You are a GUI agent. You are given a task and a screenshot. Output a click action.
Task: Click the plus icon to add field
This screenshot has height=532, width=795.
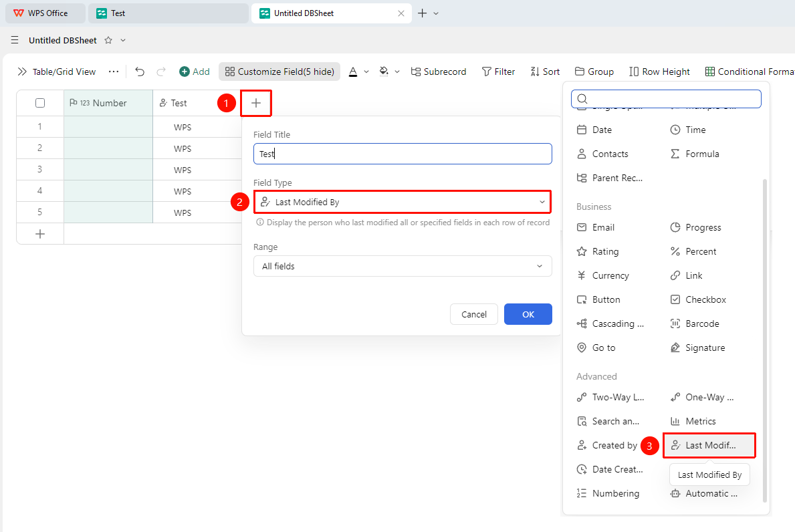point(256,103)
